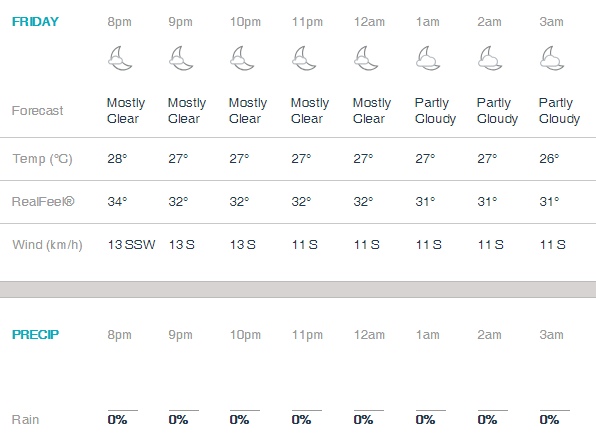Click the 8pm mostly clear moon icon

(120, 58)
